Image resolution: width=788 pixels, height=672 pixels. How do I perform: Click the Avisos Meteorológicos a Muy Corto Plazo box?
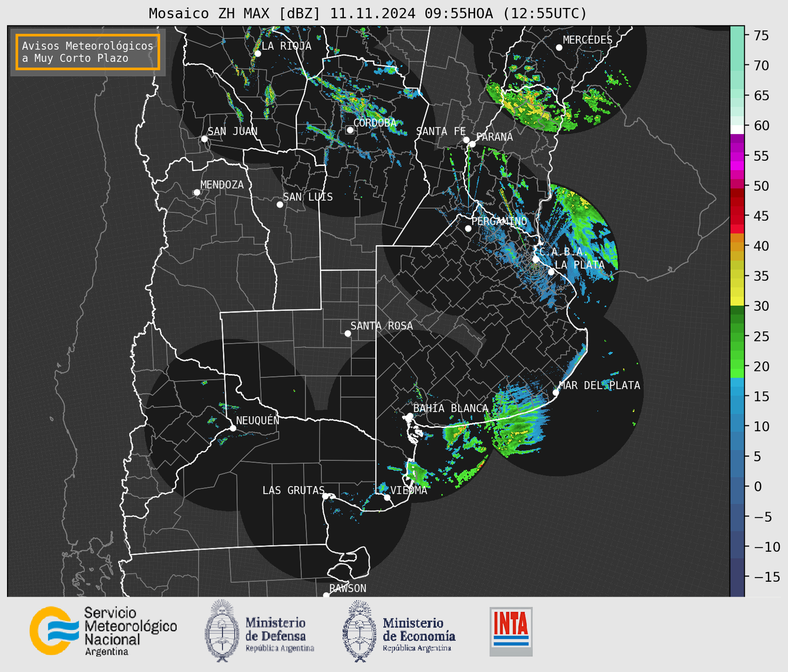[x=88, y=52]
